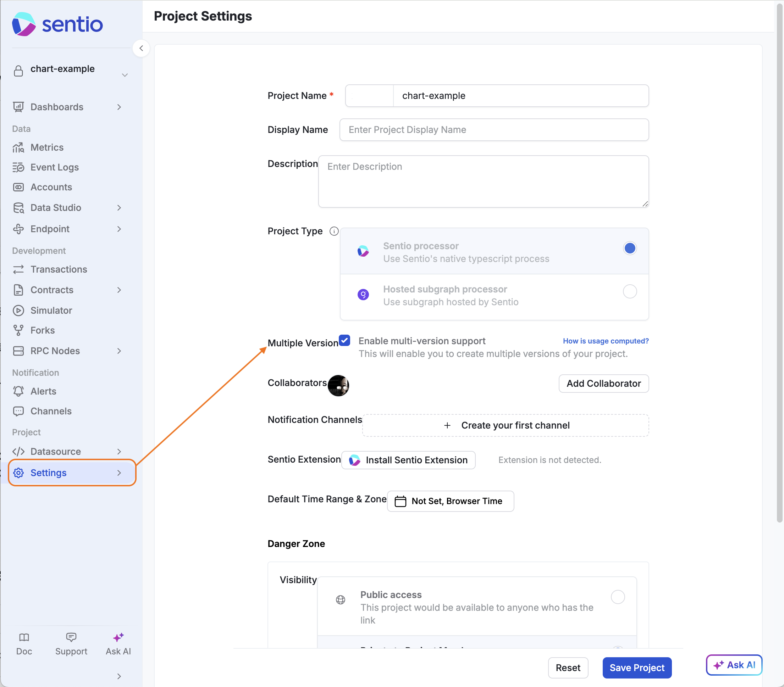Image resolution: width=784 pixels, height=687 pixels.
Task: Follow the 'How is usage computed?' link
Action: click(x=605, y=341)
